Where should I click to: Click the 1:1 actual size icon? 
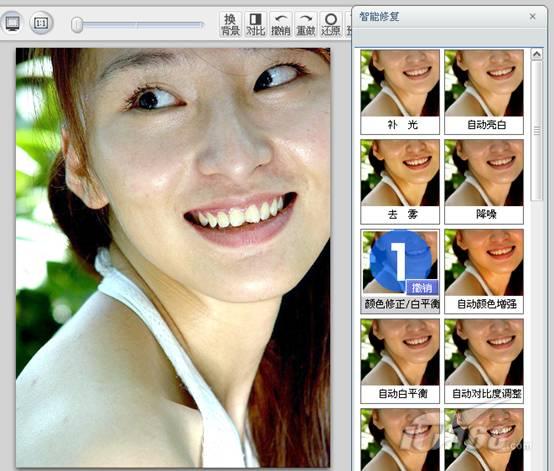[x=41, y=23]
